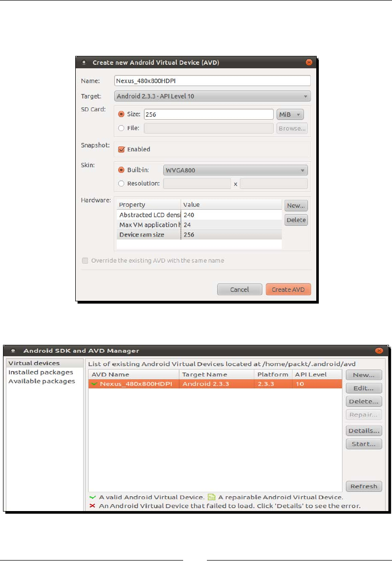The width and height of the screenshot is (392, 565).
Task: Click the SD card size field showing 256
Action: [x=208, y=114]
